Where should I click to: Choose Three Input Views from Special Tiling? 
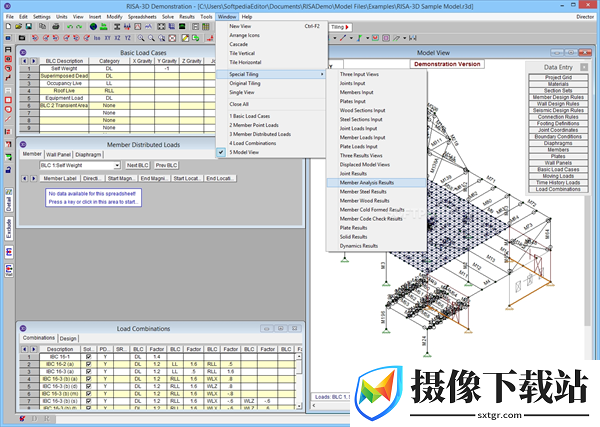point(359,74)
